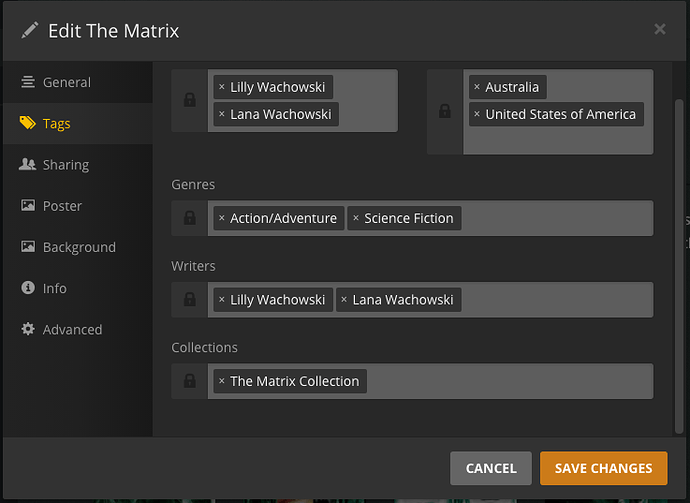The image size is (690, 503).
Task: Click the United States of America tag text
Action: [x=561, y=114]
